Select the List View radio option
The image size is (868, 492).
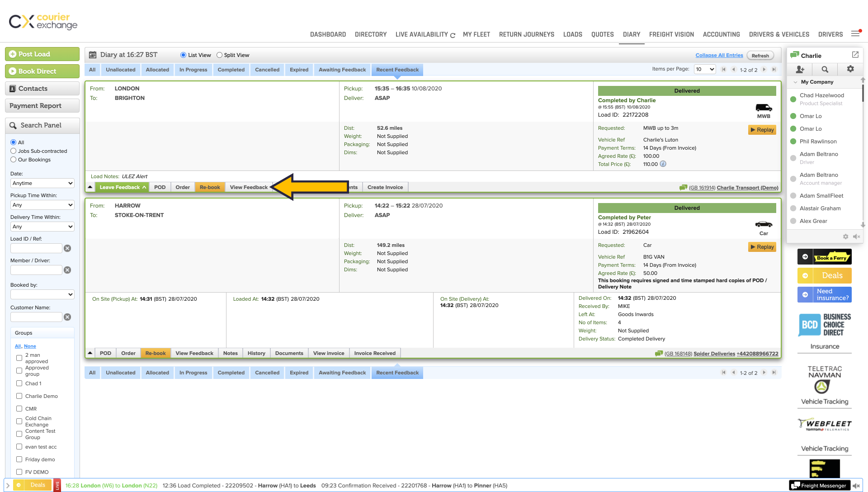tap(183, 55)
